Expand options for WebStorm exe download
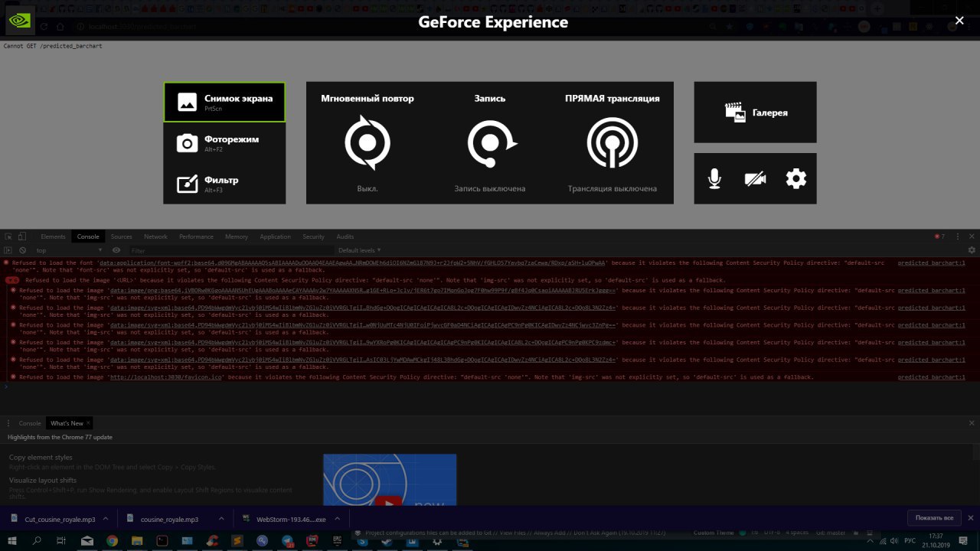980x551 pixels. coord(337,519)
